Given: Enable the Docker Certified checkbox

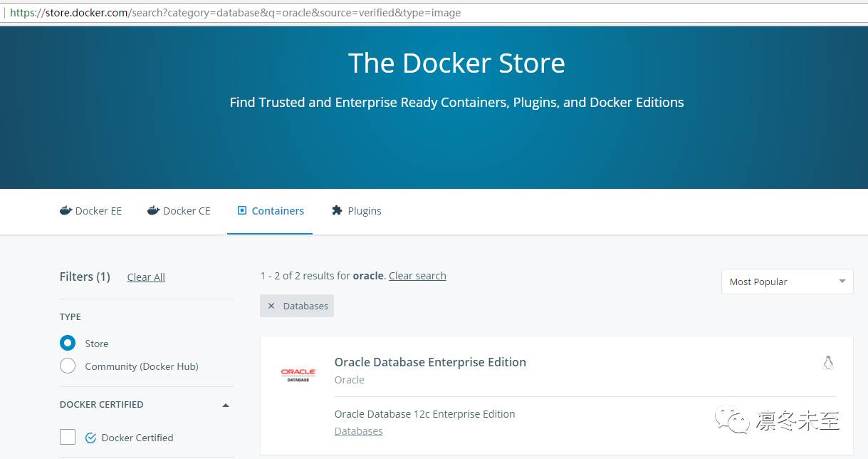Looking at the screenshot, I should pyautogui.click(x=67, y=436).
